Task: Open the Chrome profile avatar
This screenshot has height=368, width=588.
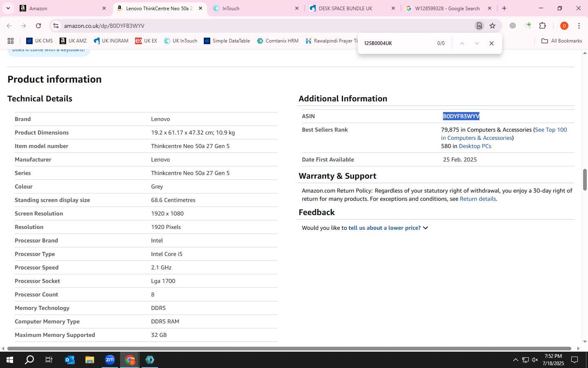Action: tap(564, 26)
